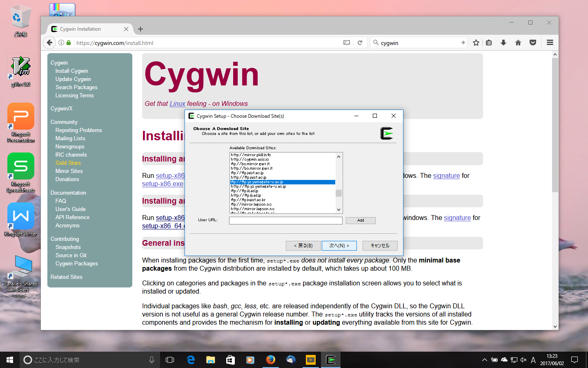
Task: Open Mirror Sites link
Action: click(69, 171)
